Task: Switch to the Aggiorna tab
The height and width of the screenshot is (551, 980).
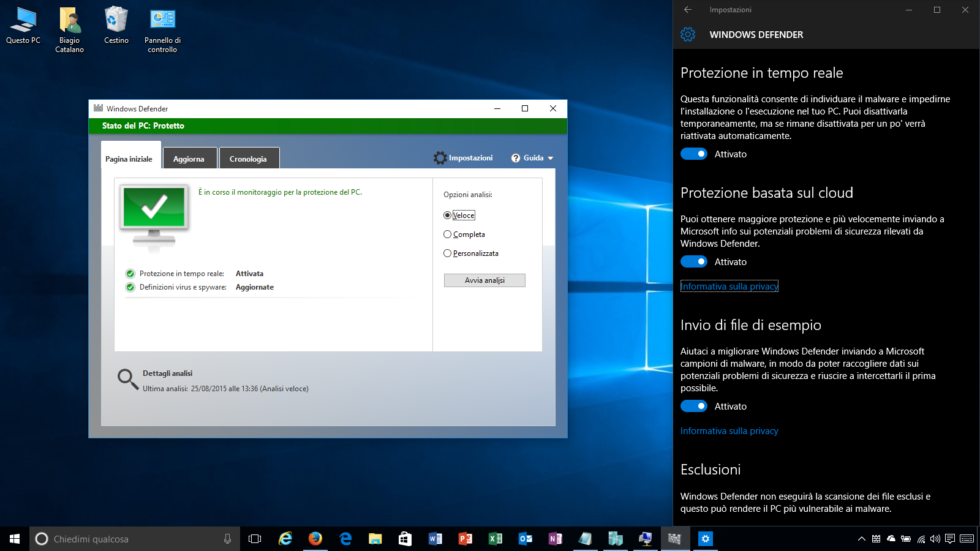Action: [190, 159]
